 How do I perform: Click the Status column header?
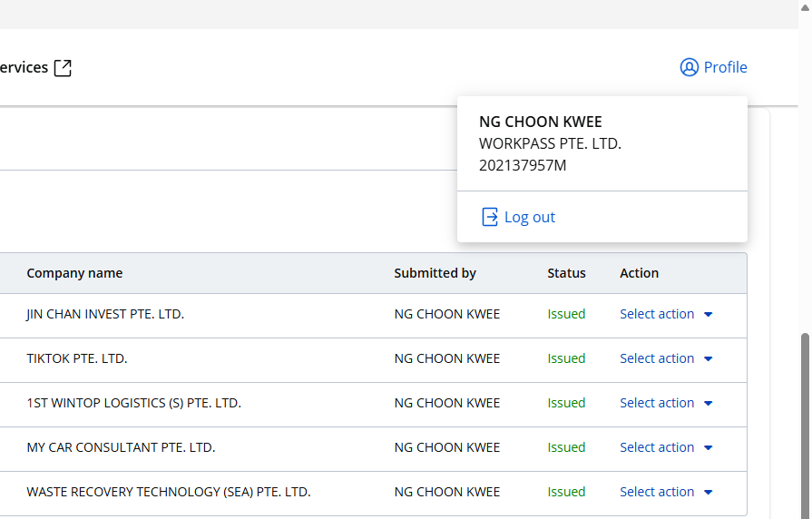pyautogui.click(x=566, y=273)
